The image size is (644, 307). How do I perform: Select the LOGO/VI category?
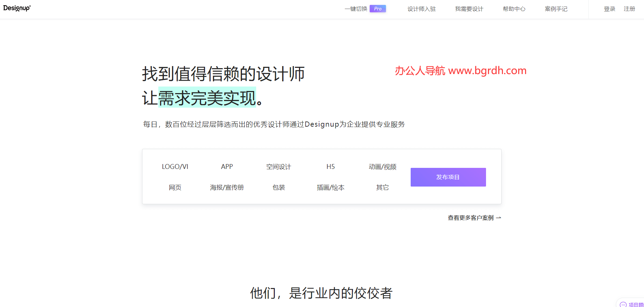(x=175, y=166)
